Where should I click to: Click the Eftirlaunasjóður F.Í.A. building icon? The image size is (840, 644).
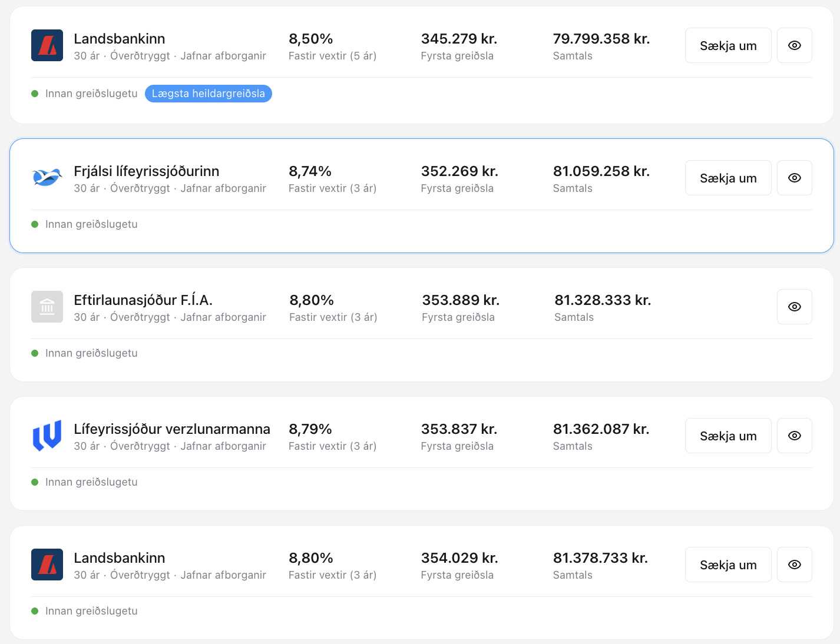pos(47,307)
